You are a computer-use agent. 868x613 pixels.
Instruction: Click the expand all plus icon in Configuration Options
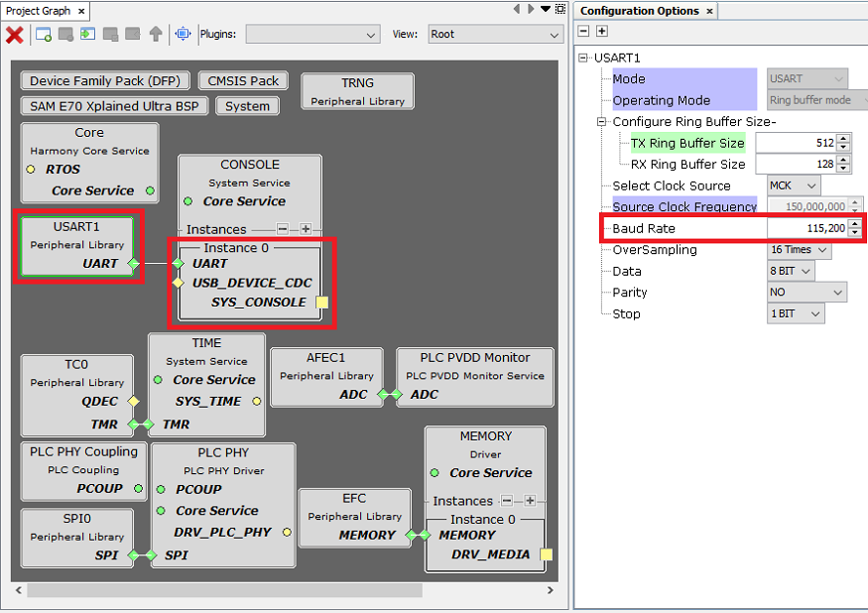[x=601, y=32]
